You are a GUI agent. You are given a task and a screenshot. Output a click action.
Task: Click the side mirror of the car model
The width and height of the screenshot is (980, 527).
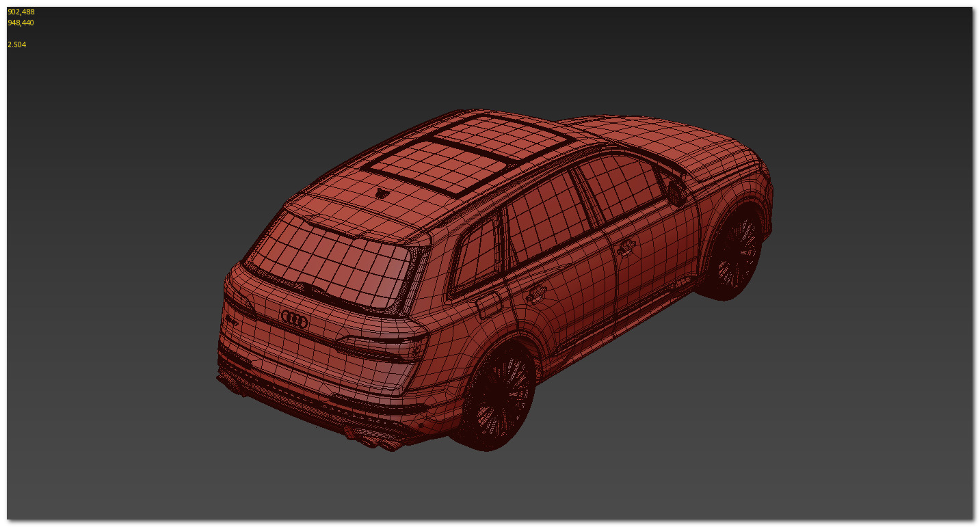(x=676, y=191)
